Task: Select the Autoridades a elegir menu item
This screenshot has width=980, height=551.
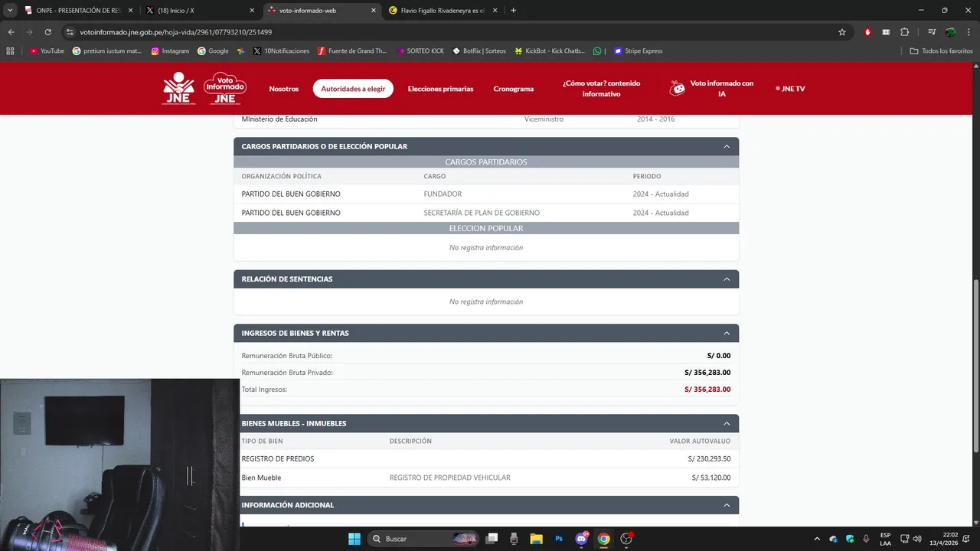Action: pyautogui.click(x=353, y=89)
